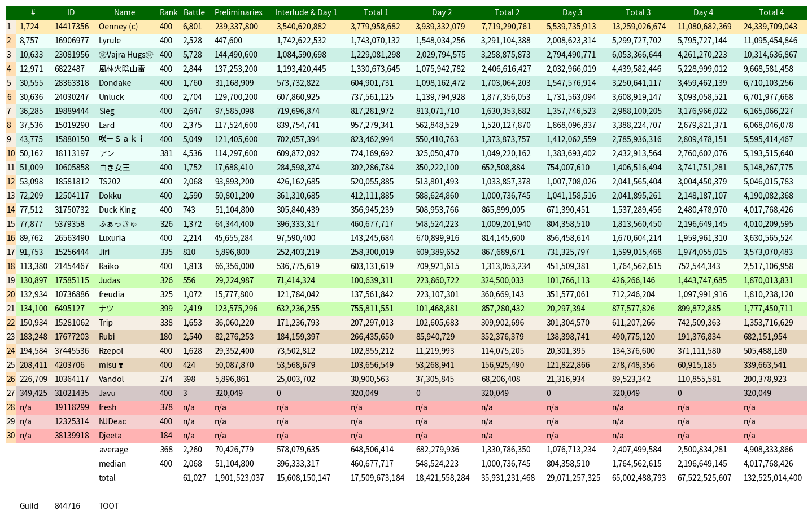Click Preliminaries value 239,337,800
The height and width of the screenshot is (519, 812).
coord(236,27)
